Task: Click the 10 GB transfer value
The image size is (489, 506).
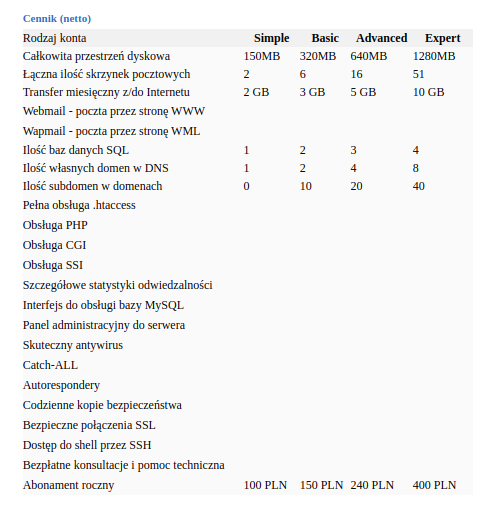Action: [x=428, y=92]
